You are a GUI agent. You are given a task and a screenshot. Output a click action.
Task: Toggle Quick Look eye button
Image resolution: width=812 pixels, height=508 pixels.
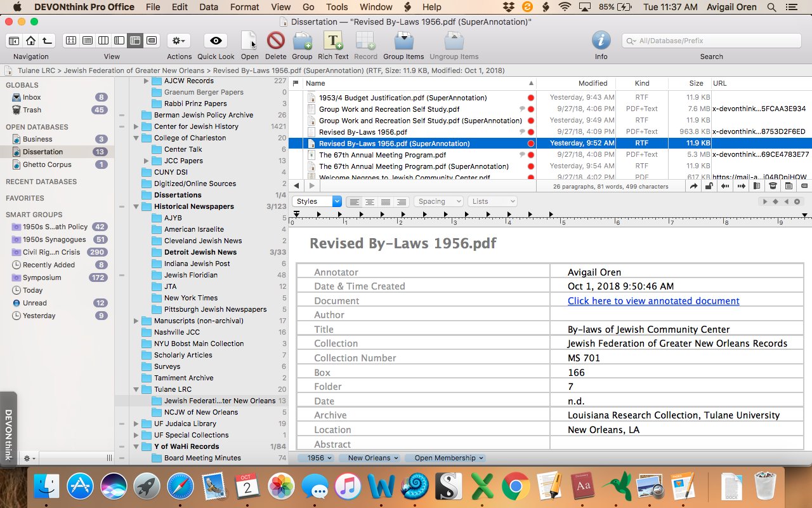(216, 41)
